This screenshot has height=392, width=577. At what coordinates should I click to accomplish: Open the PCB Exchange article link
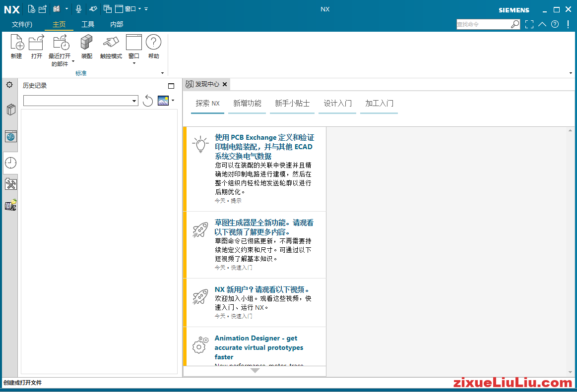pos(264,147)
